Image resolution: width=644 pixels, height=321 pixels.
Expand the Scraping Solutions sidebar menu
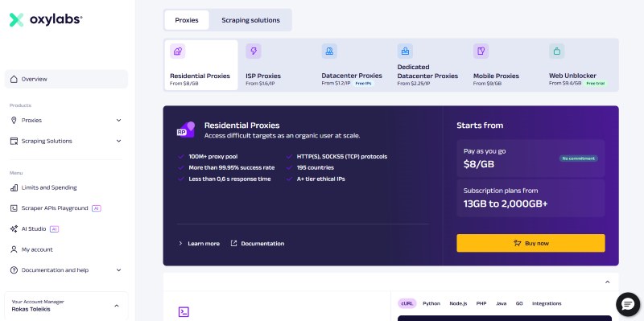(x=118, y=141)
